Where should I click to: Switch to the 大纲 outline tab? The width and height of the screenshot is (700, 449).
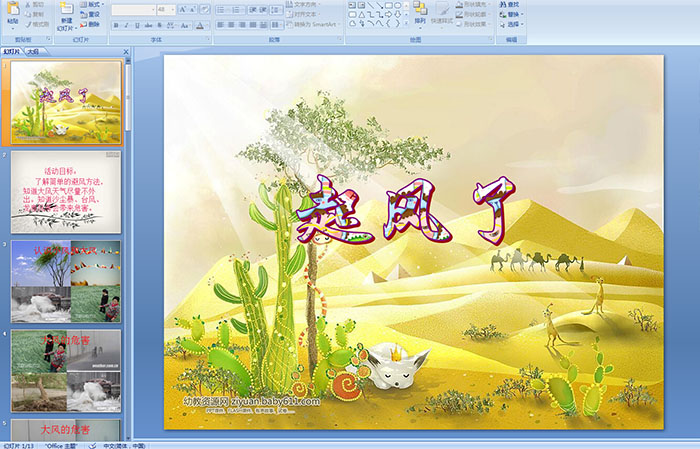(33, 52)
